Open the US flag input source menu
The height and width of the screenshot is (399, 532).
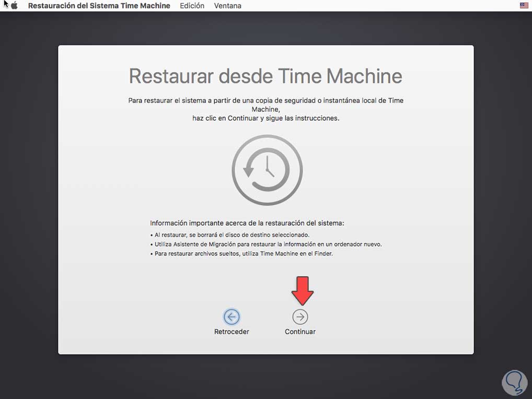click(x=524, y=5)
